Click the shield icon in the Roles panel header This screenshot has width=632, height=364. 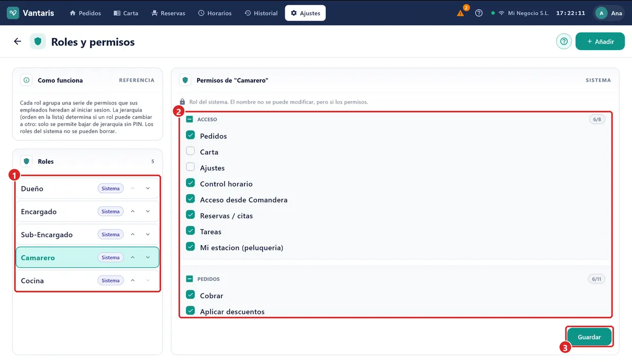coord(26,161)
